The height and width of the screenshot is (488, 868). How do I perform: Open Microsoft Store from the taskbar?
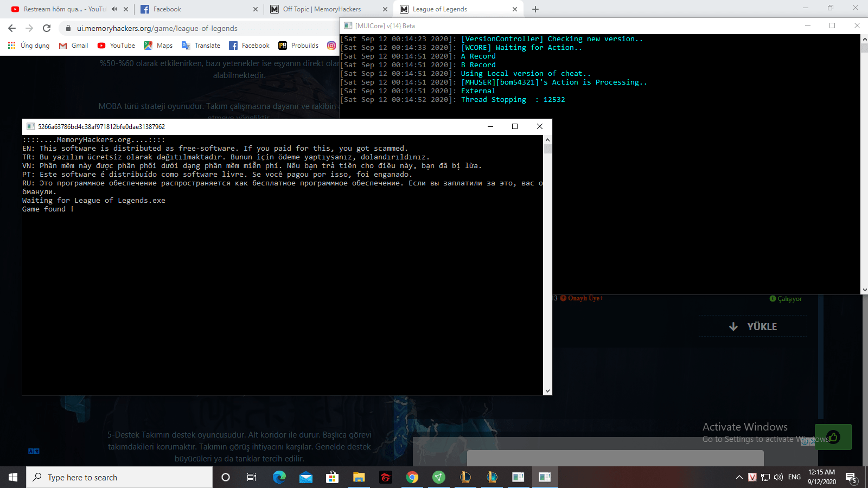tap(332, 477)
